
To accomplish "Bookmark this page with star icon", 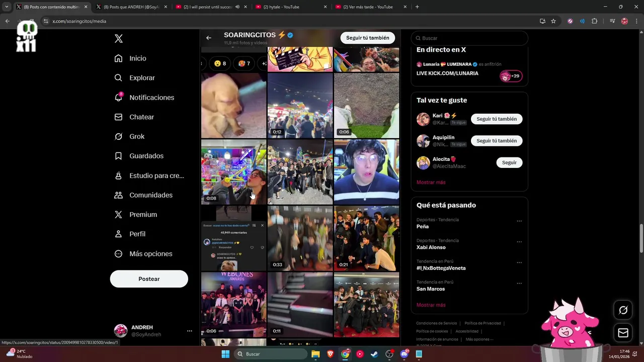I will coord(553,21).
